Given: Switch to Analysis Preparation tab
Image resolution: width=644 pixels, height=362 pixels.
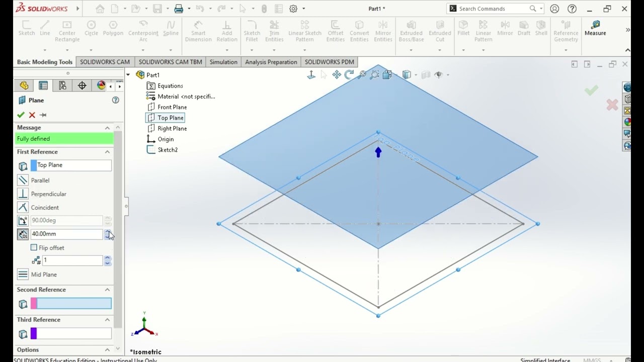Looking at the screenshot, I should point(271,62).
